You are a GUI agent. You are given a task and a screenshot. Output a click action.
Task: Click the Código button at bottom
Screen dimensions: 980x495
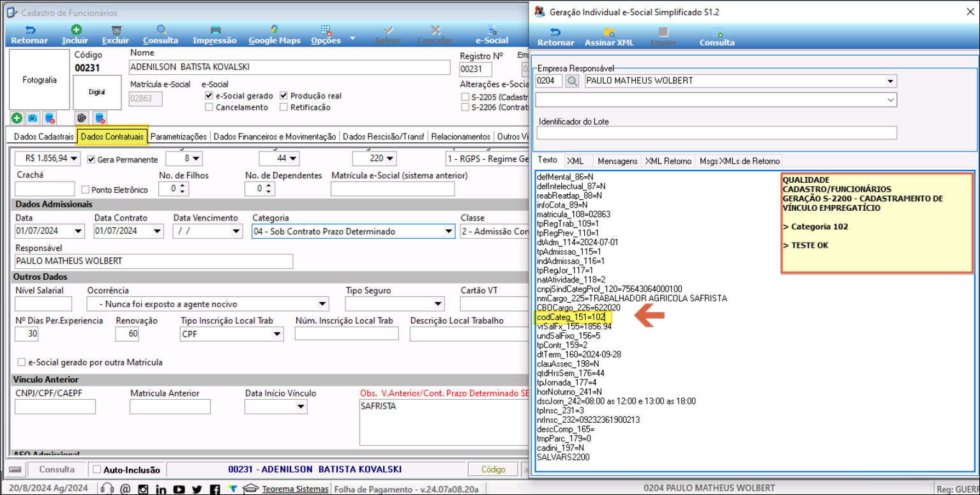pos(494,469)
